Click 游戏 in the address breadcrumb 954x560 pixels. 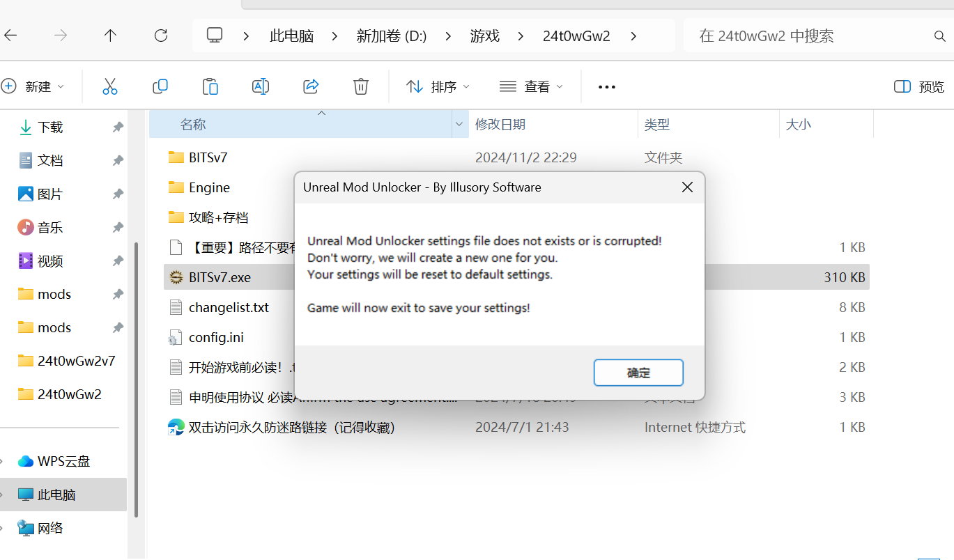pyautogui.click(x=485, y=36)
